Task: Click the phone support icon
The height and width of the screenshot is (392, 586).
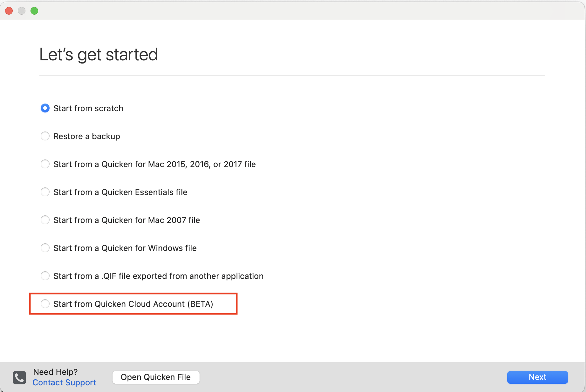Action: click(x=19, y=377)
